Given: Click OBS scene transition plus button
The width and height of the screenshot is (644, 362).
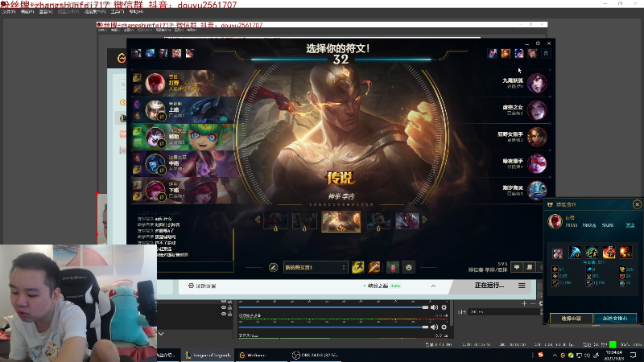Looking at the screenshot, I should pyautogui.click(x=524, y=303).
